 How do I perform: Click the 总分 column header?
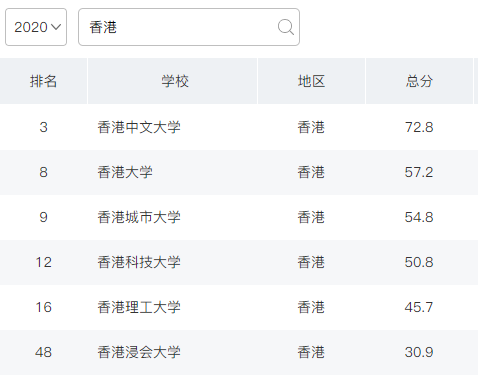[419, 81]
